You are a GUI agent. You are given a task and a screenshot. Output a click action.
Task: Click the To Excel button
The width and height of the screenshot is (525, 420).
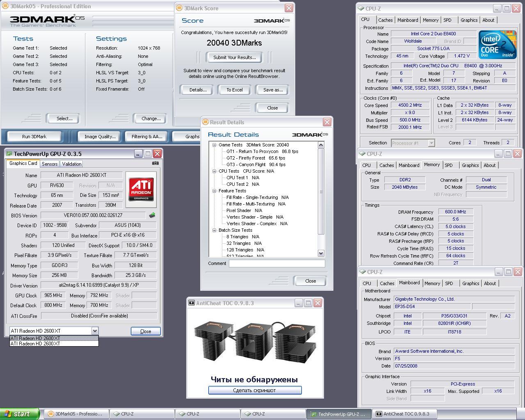[235, 90]
